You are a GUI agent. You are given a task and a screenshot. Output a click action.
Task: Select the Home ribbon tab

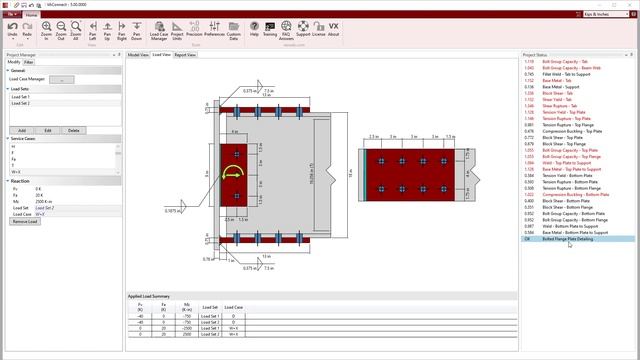31,15
